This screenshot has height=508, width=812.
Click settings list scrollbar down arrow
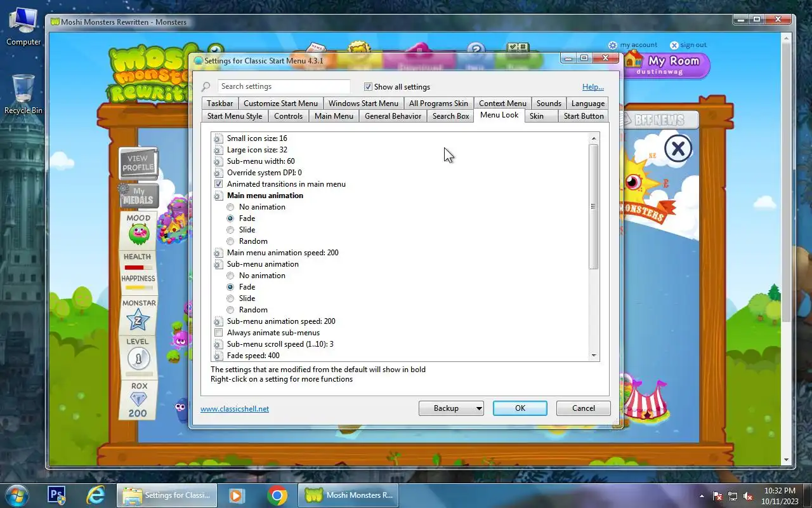click(594, 356)
